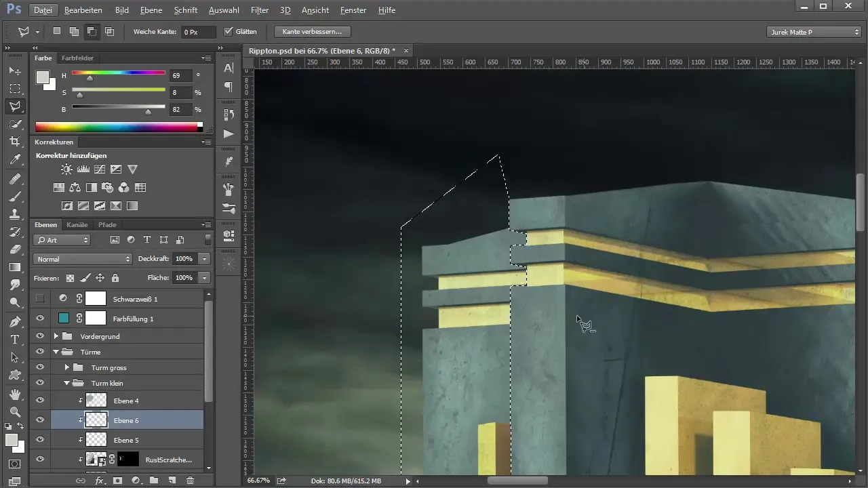Image resolution: width=868 pixels, height=488 pixels.
Task: Click the Weiche Kante input field
Action: pos(198,32)
